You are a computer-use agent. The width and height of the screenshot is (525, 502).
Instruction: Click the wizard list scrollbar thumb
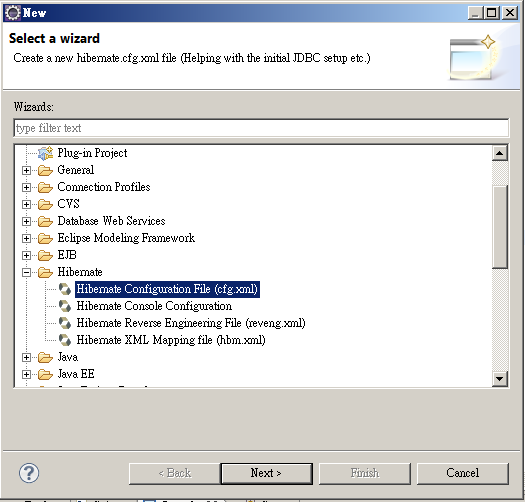point(500,227)
